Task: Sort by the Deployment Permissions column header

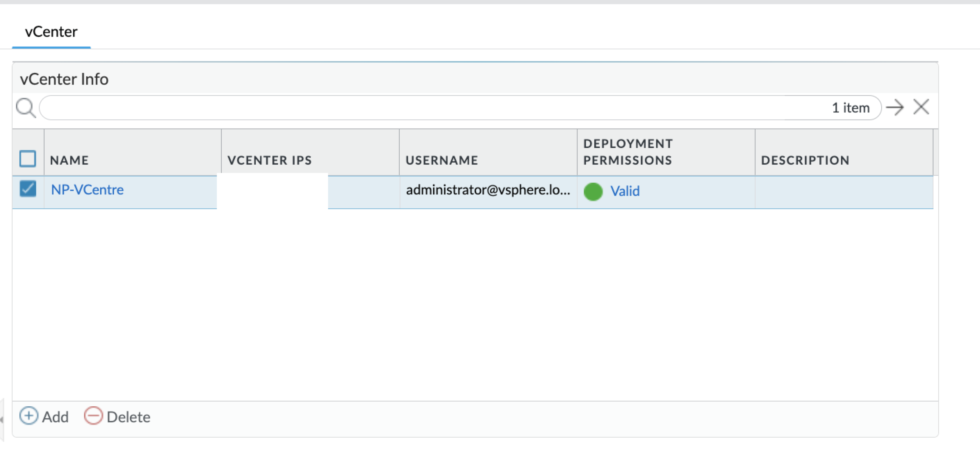Action: [x=628, y=152]
